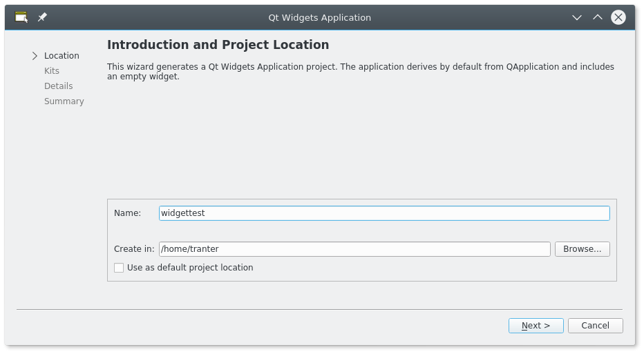This screenshot has width=644, height=354.
Task: Click the Qt Widgets Application title bar text
Action: click(x=319, y=17)
